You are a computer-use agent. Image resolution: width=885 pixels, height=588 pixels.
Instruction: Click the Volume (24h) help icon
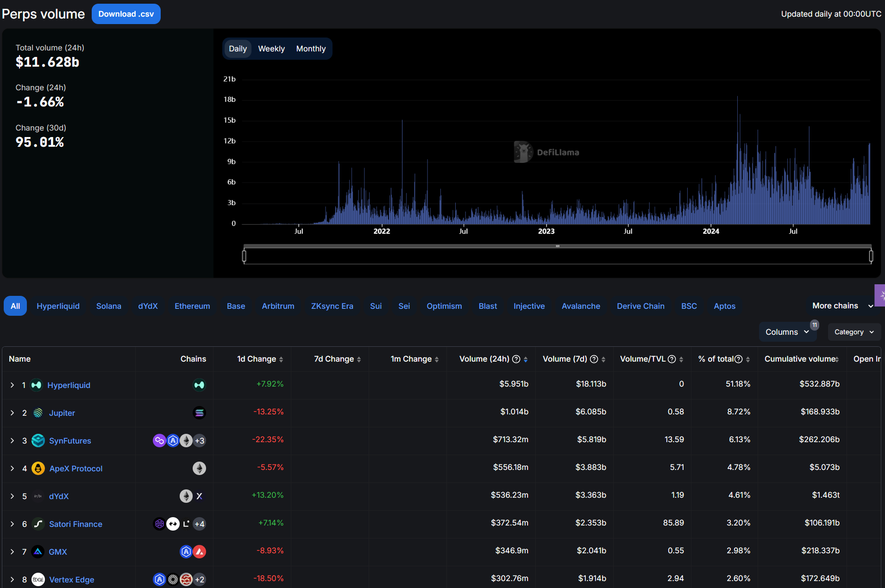point(516,359)
